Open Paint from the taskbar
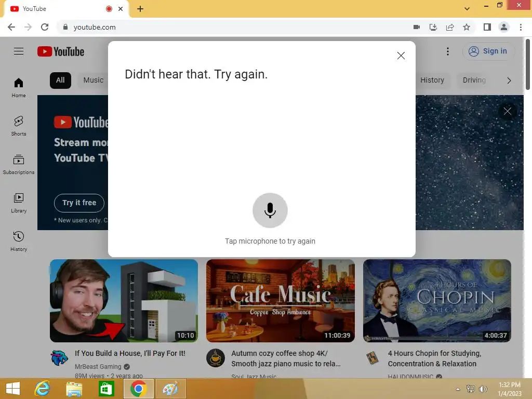The height and width of the screenshot is (399, 532). [170, 389]
